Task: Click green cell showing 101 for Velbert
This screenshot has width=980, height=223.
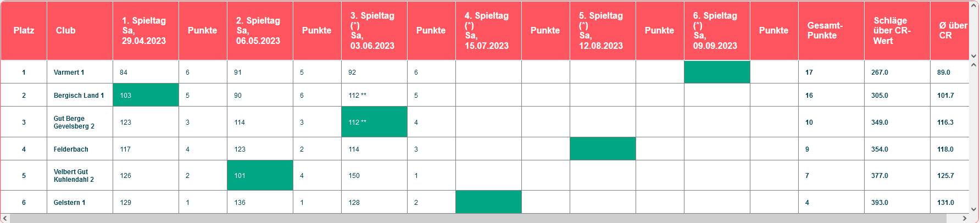Action: click(x=260, y=176)
